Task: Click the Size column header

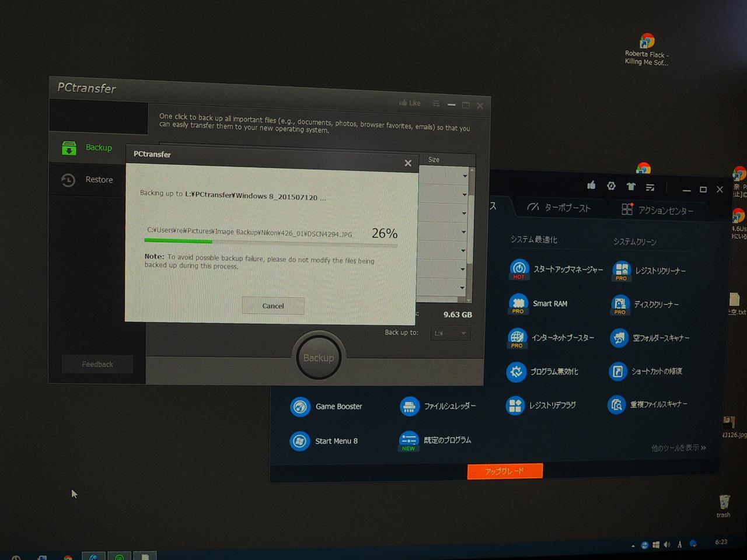Action: [x=434, y=159]
